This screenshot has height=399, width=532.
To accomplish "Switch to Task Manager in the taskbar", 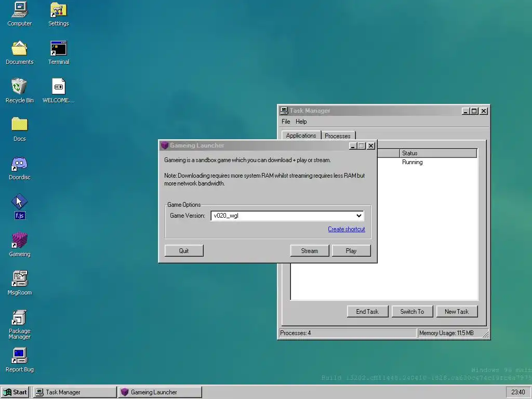I will [75, 392].
